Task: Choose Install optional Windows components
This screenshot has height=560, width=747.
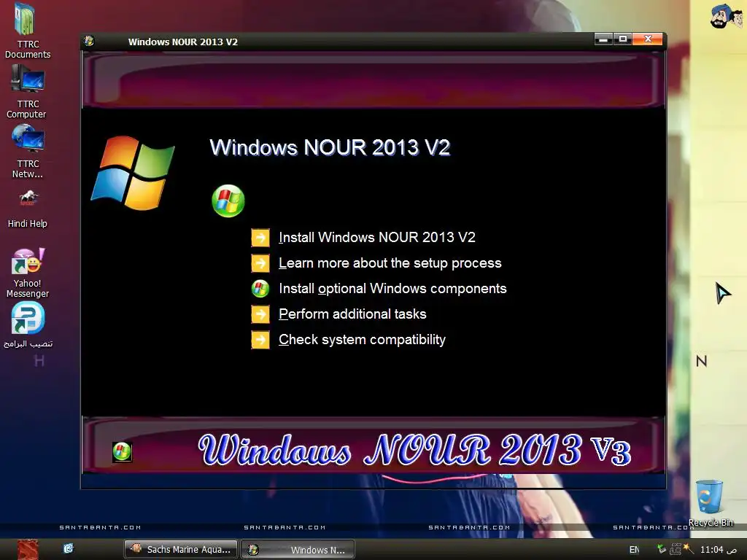Action: (392, 289)
